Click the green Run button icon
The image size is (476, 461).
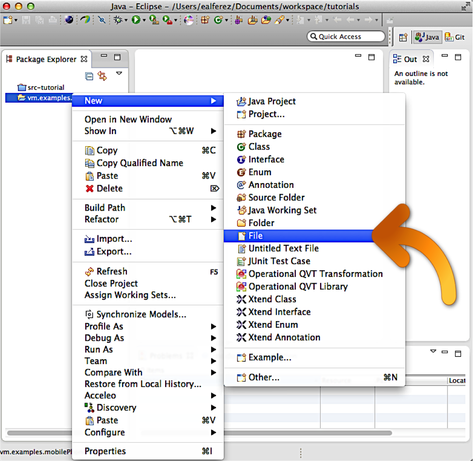pyautogui.click(x=136, y=20)
